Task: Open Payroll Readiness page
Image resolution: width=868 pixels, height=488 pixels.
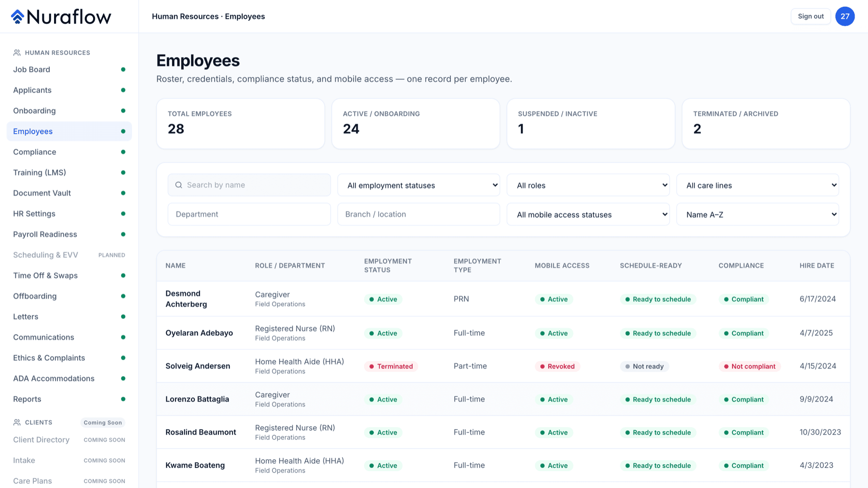Action: pos(69,234)
